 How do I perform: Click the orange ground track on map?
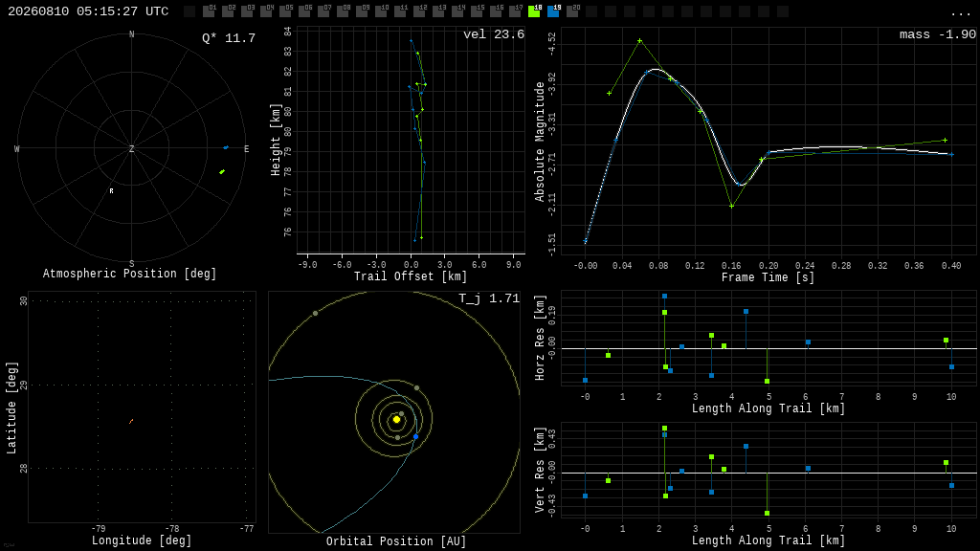131,421
